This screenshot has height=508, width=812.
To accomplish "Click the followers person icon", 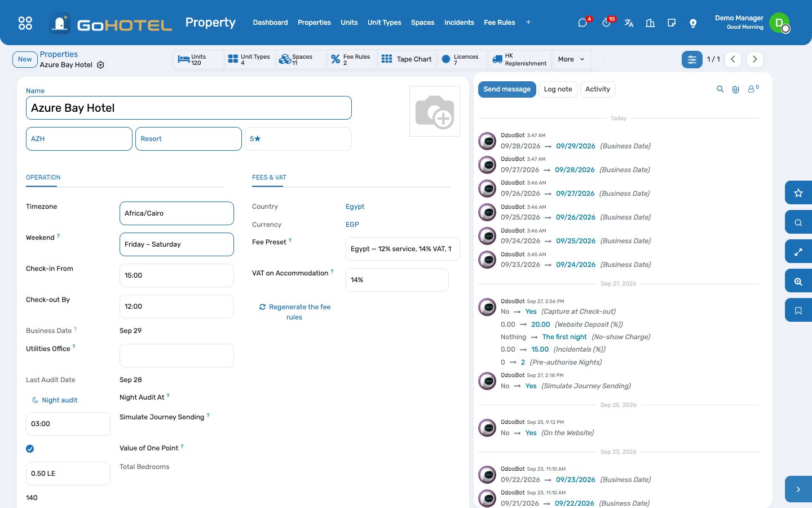I will 753,89.
